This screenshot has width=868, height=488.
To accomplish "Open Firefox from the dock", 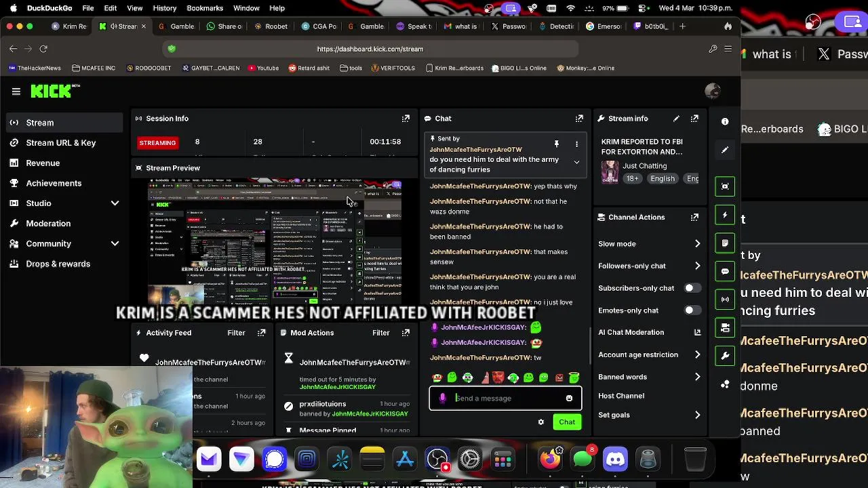I will click(x=551, y=459).
